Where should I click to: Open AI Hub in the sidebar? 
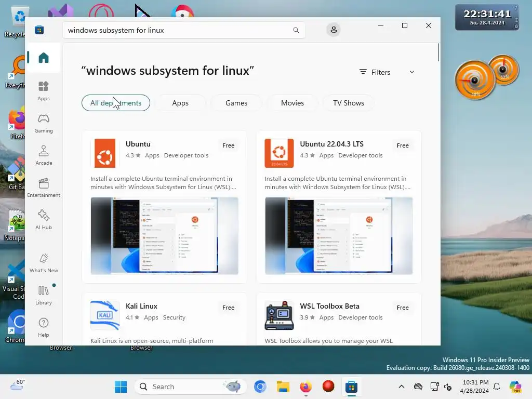[44, 220]
